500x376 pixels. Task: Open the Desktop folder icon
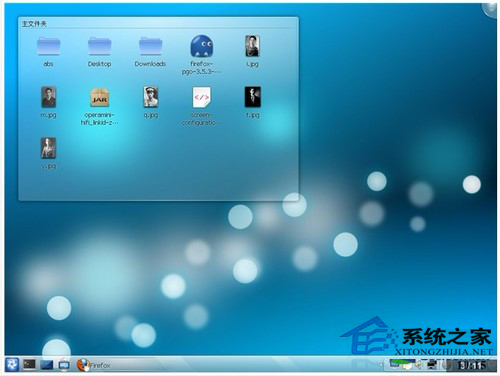click(x=99, y=47)
